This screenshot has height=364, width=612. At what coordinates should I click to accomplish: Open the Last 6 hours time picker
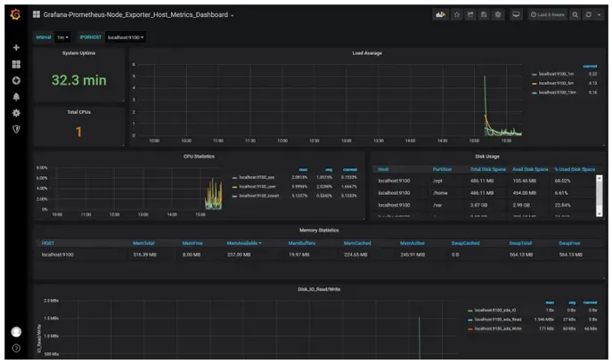547,14
